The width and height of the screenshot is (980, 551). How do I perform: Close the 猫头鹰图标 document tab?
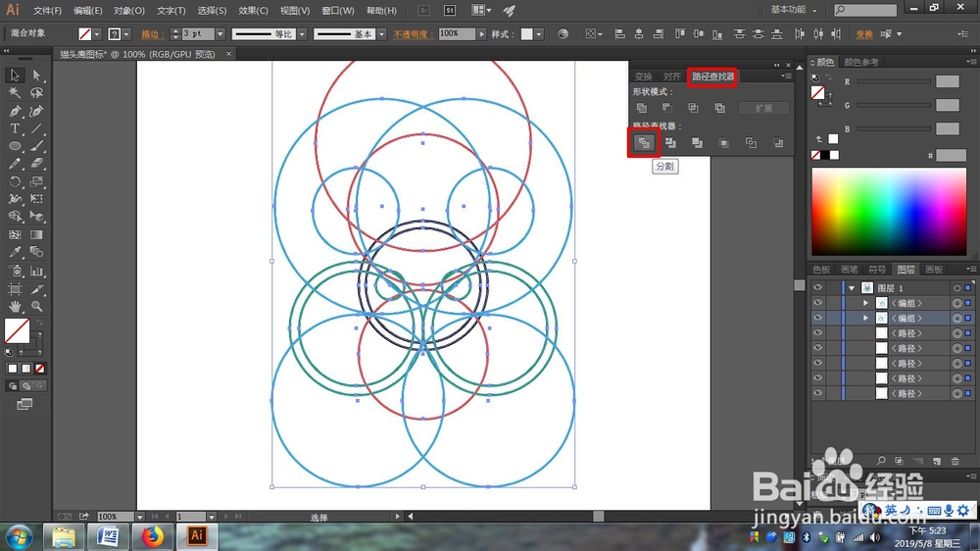pyautogui.click(x=228, y=54)
